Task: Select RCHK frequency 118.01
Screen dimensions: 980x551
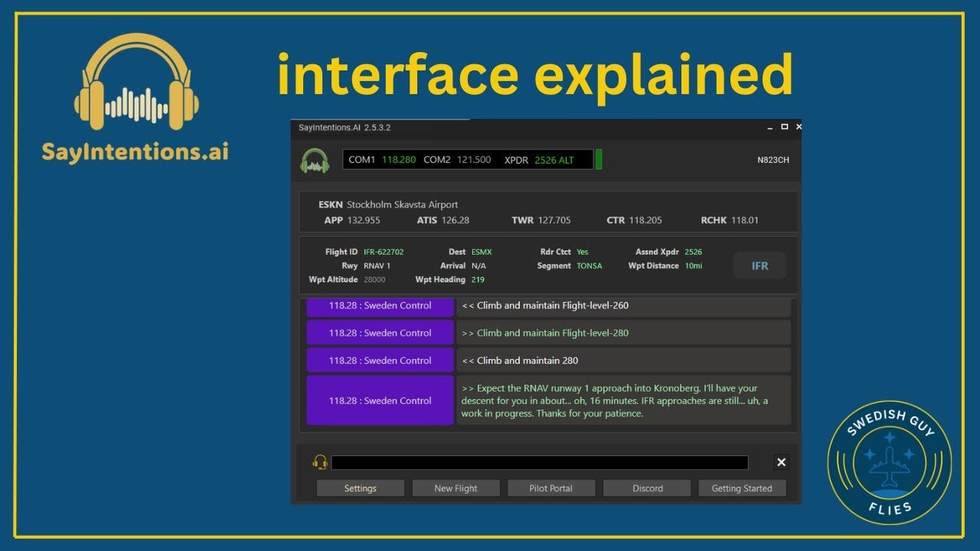Action: click(x=744, y=220)
